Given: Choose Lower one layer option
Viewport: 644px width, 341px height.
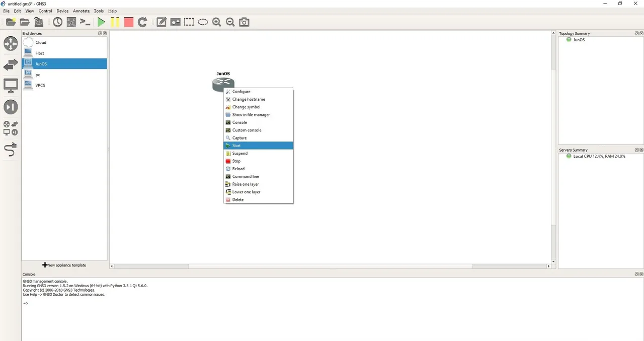Looking at the screenshot, I should (x=258, y=192).
